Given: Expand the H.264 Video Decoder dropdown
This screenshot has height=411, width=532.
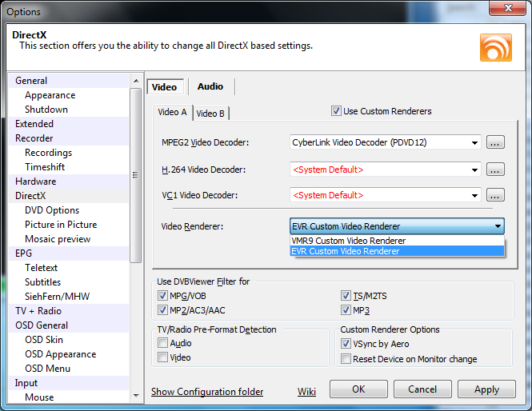Looking at the screenshot, I should pos(474,170).
